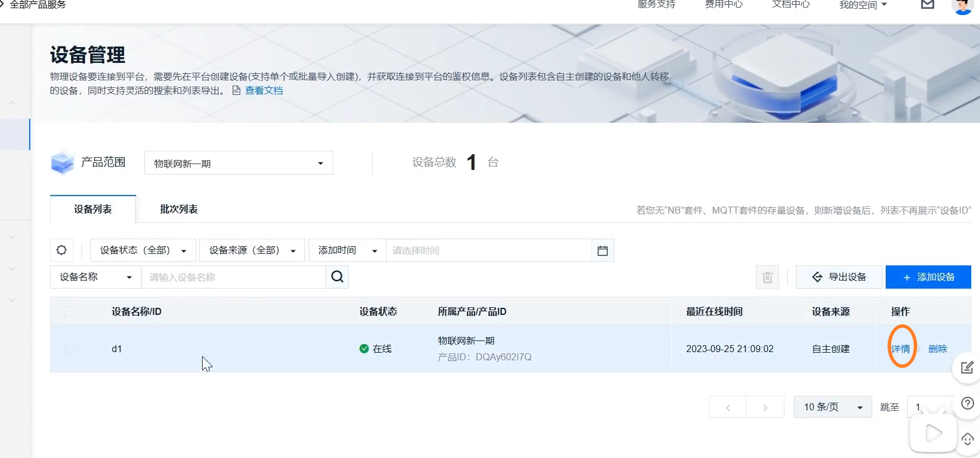Image resolution: width=980 pixels, height=458 pixels.
Task: Open the feedback edit icon
Action: point(967,367)
